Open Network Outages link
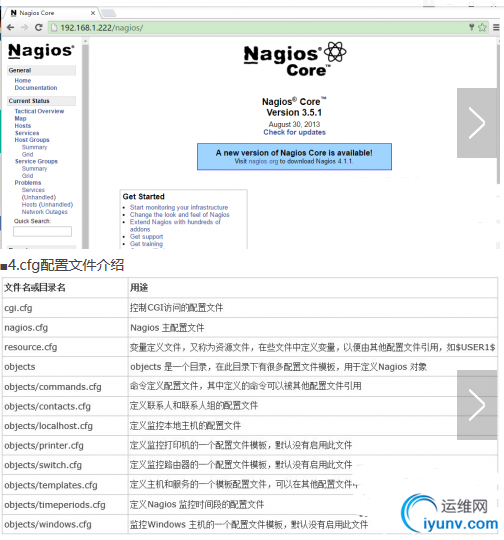Image resolution: width=504 pixels, height=540 pixels. [44, 212]
